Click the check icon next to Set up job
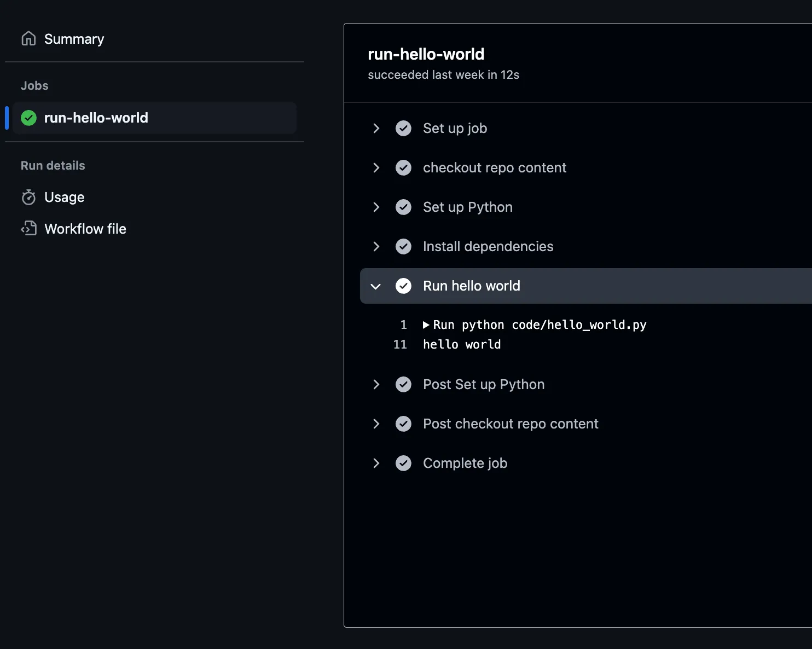 [403, 129]
